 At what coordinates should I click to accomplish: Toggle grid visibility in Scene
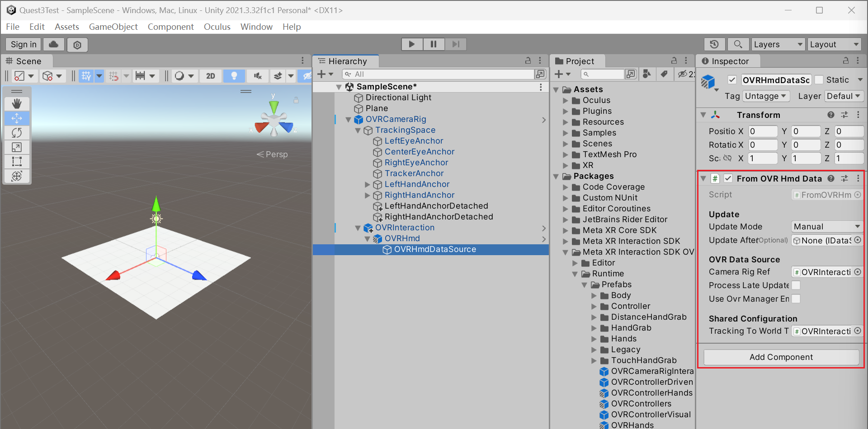click(x=86, y=76)
